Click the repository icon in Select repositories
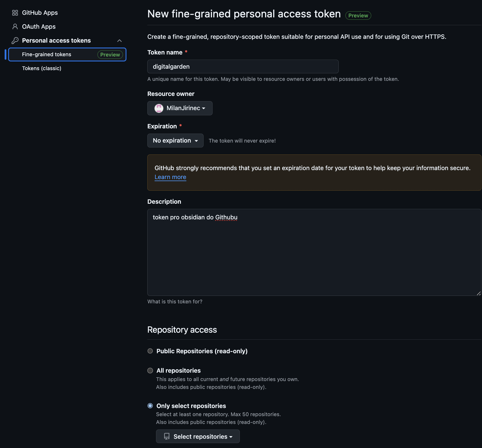The width and height of the screenshot is (482, 448). click(x=167, y=436)
